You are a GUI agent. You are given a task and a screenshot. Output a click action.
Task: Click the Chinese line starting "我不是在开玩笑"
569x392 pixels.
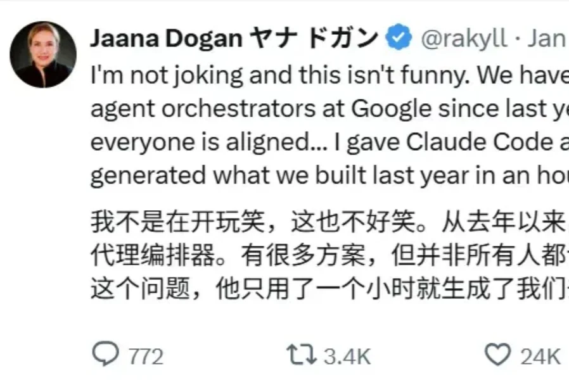click(329, 223)
